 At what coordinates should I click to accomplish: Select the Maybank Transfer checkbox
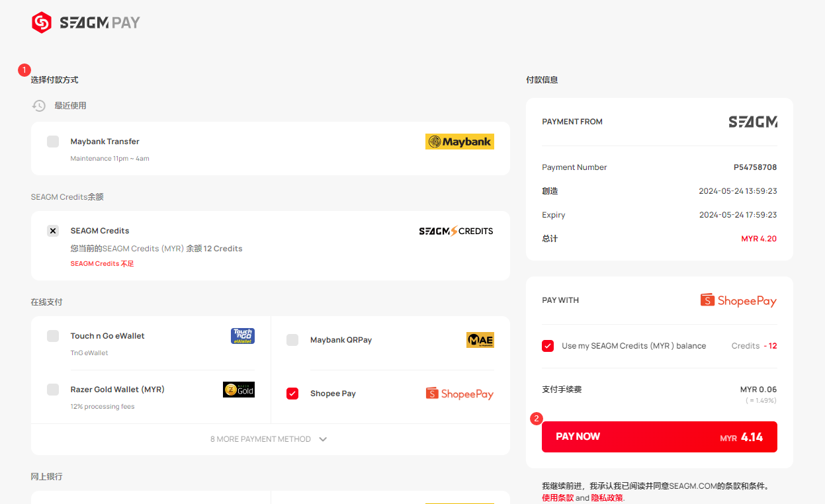pyautogui.click(x=53, y=142)
